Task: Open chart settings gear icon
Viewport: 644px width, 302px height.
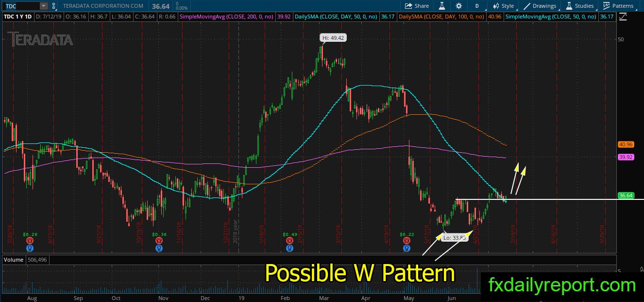Action: 459,6
